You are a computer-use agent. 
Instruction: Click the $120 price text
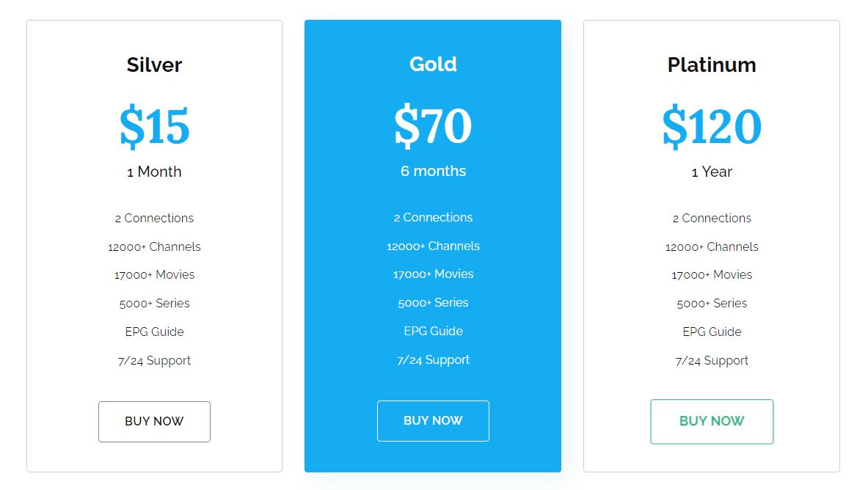point(712,126)
